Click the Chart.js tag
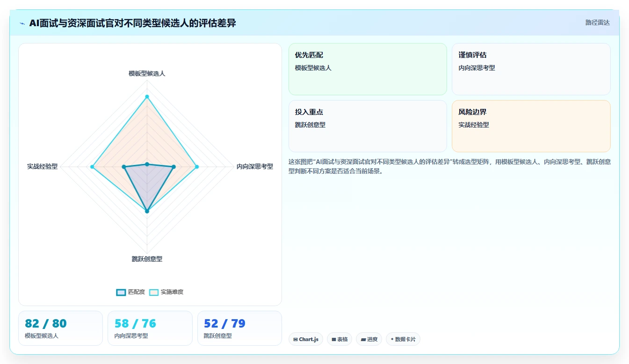629x364 pixels. click(x=305, y=339)
